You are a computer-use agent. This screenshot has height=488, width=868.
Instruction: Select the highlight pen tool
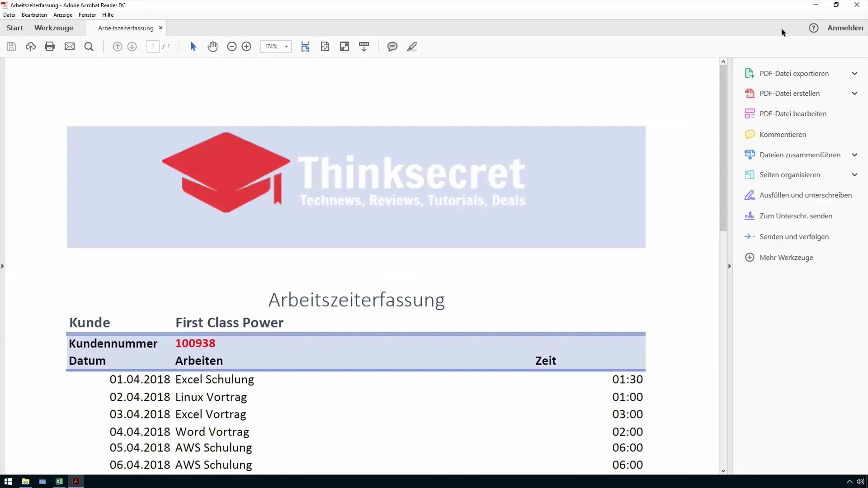[412, 47]
